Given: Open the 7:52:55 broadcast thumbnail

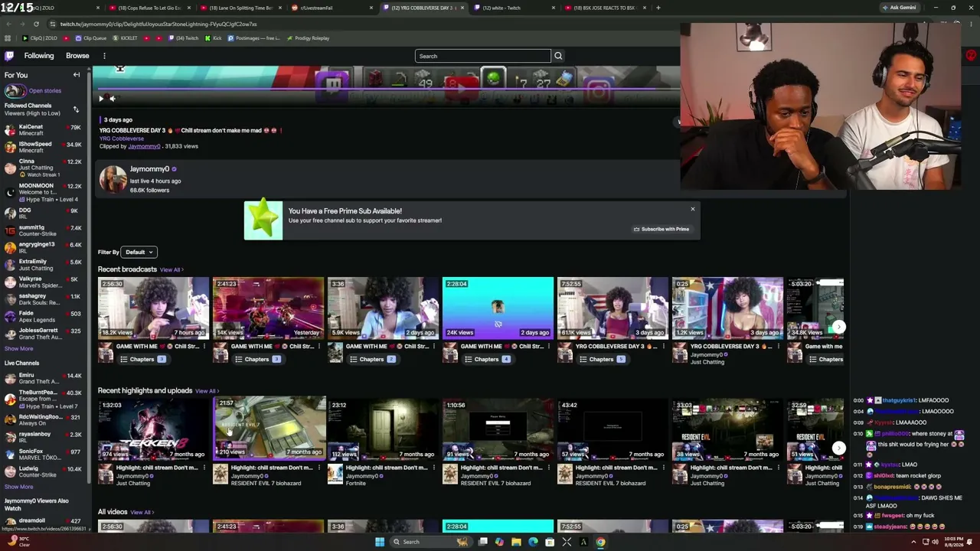Looking at the screenshot, I should pos(612,308).
